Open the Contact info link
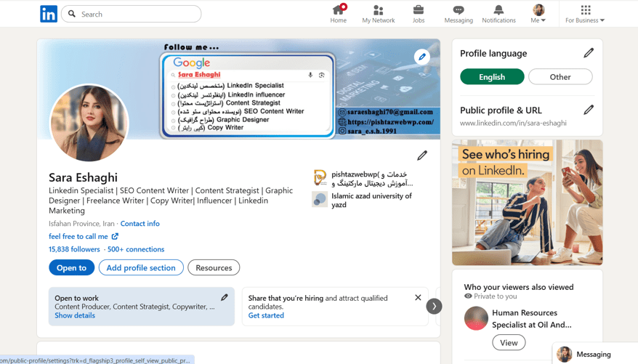This screenshot has height=364, width=638. tap(140, 223)
